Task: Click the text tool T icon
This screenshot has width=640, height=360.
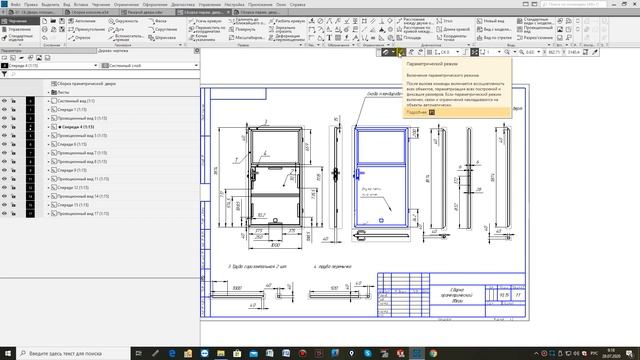Action: pos(329,38)
